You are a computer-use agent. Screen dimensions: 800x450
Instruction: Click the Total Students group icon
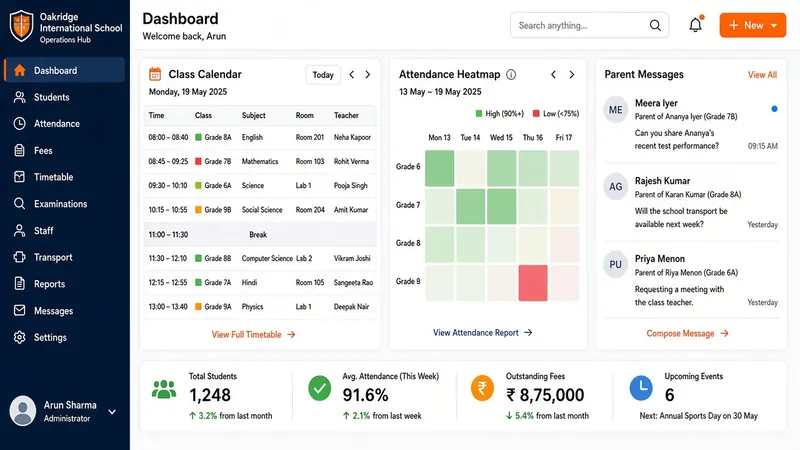click(x=164, y=389)
